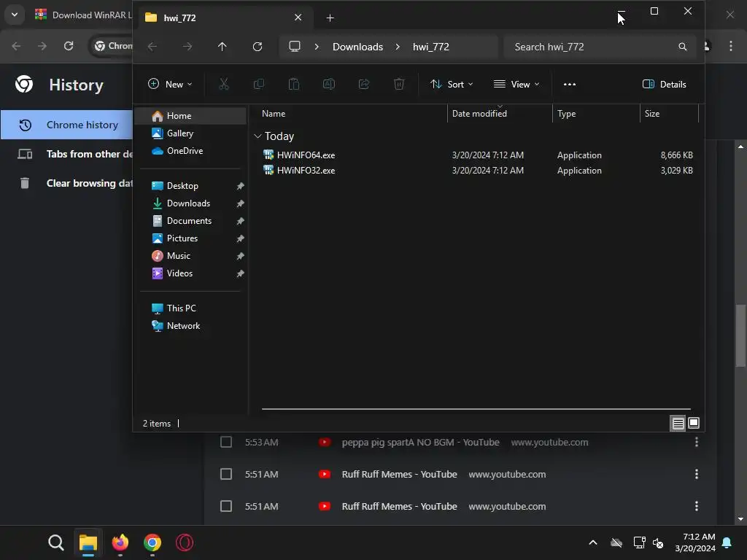This screenshot has height=560, width=747.
Task: Click the Share icon in File Explorer toolbar
Action: [x=364, y=85]
